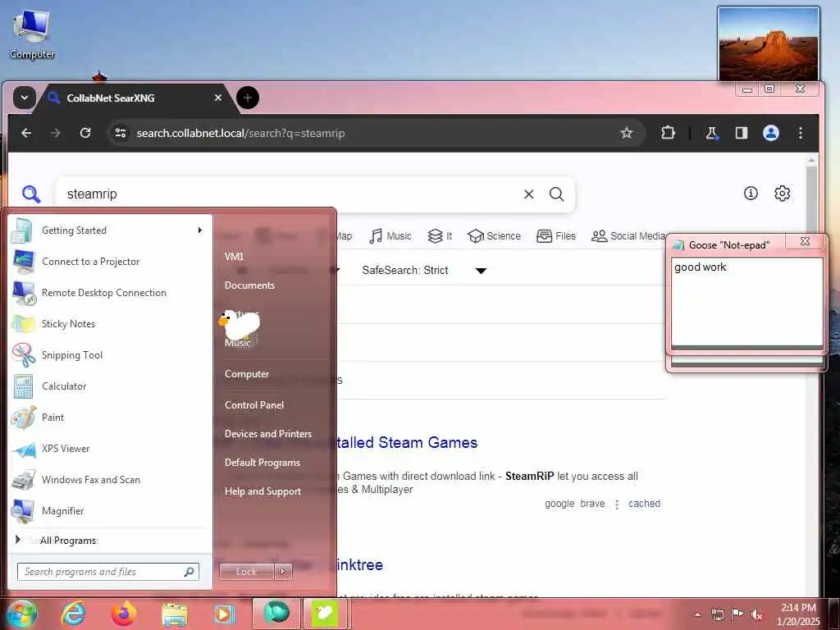Click the muted volume tray icon
Screen dimensions: 840x630
click(756, 615)
